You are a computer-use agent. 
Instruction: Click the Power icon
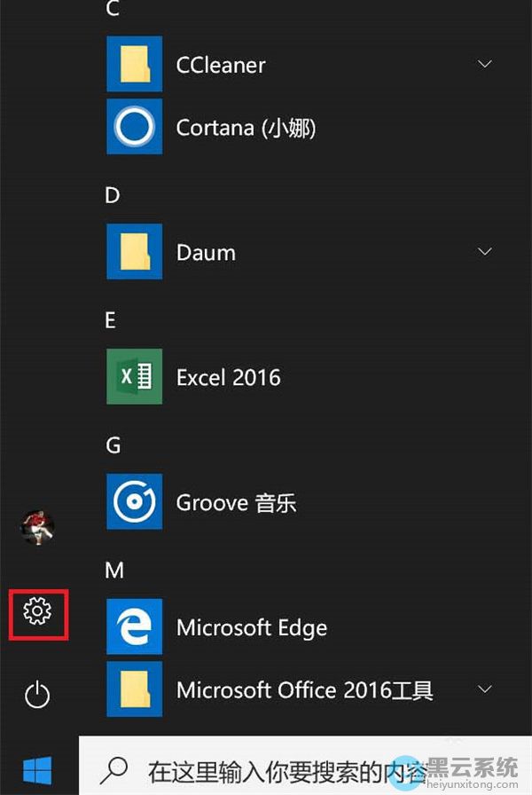37,695
